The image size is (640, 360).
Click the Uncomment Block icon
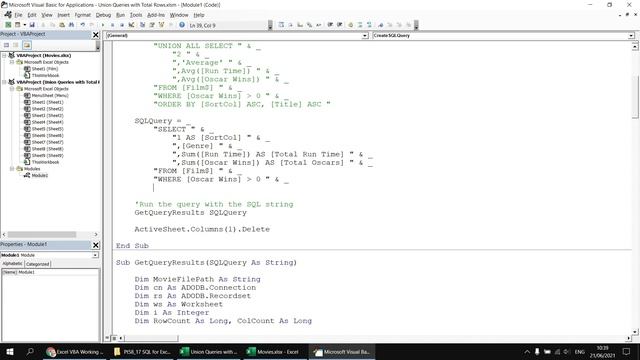(369, 25)
